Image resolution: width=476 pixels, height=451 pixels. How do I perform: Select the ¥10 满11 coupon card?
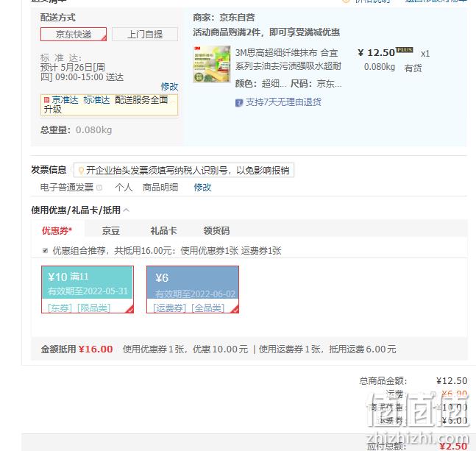pyautogui.click(x=88, y=289)
